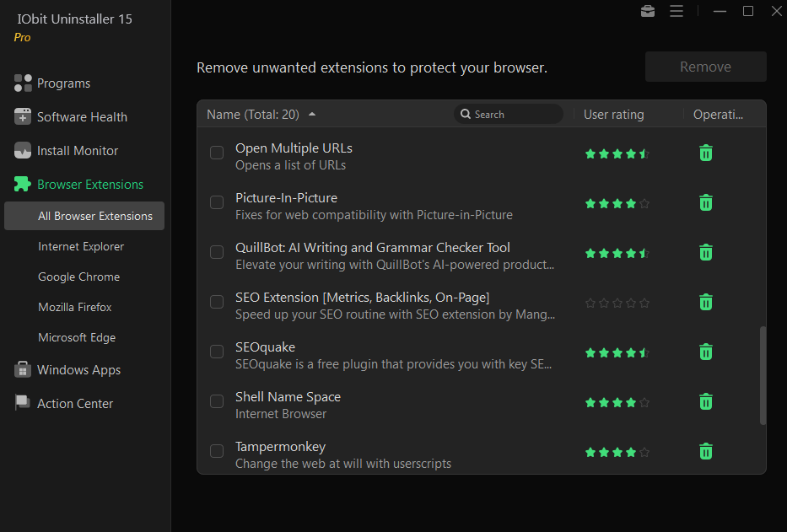787x532 pixels.
Task: Click the Remove button
Action: (705, 67)
